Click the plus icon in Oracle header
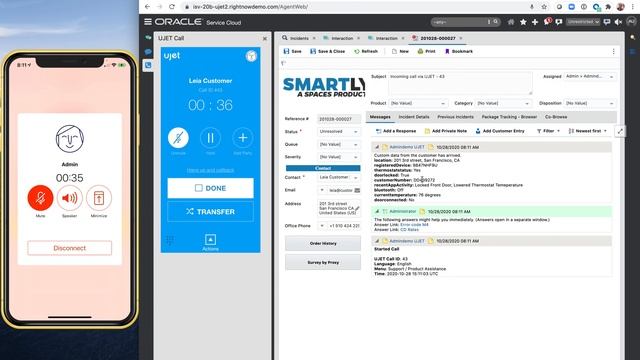This screenshot has width=640, height=360. click(x=535, y=22)
